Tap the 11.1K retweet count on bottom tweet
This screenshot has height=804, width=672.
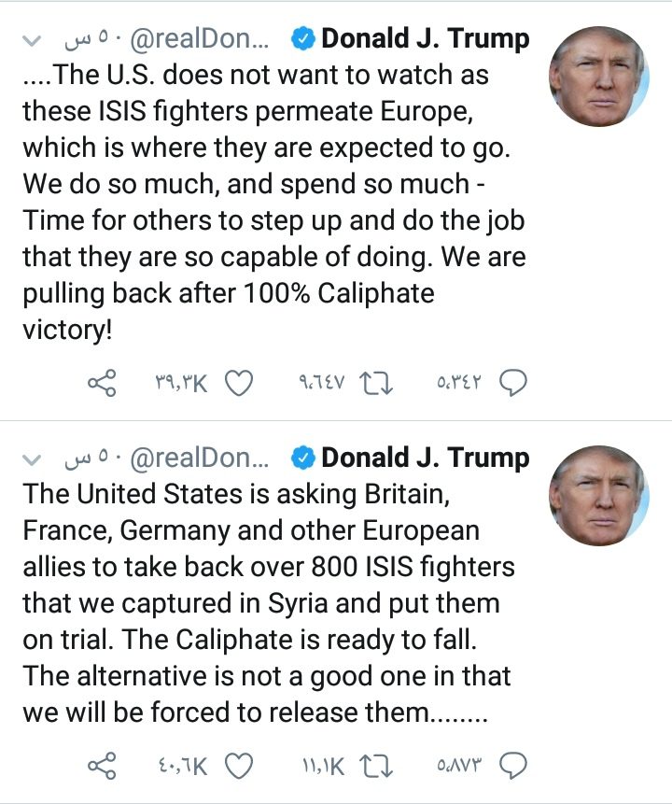pos(323,767)
